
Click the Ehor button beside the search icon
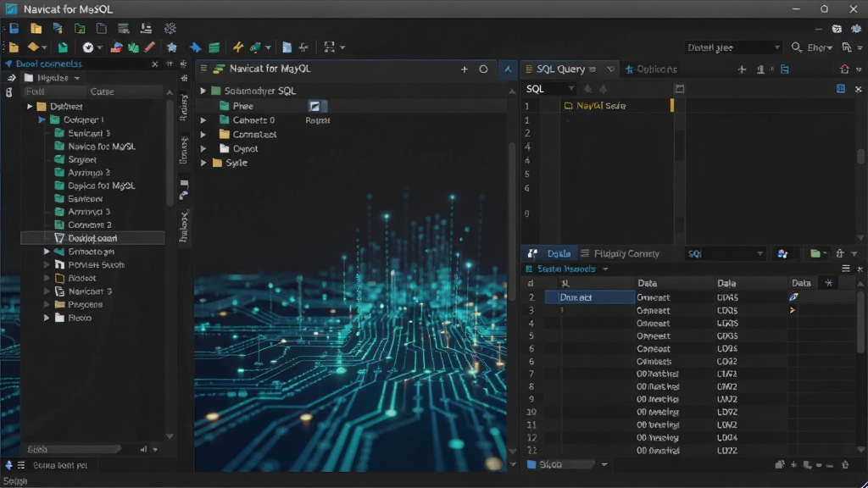click(820, 47)
